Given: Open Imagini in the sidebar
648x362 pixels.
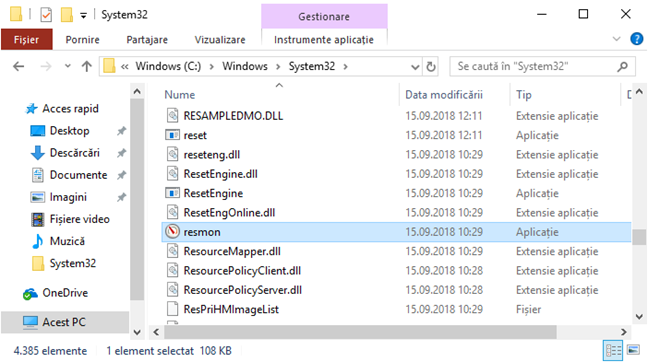Looking at the screenshot, I should [68, 197].
